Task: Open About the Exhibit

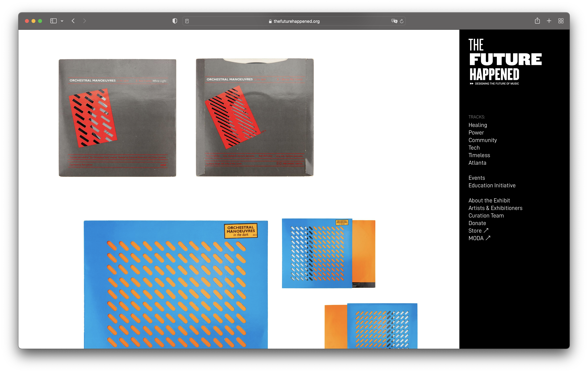Action: 489,201
